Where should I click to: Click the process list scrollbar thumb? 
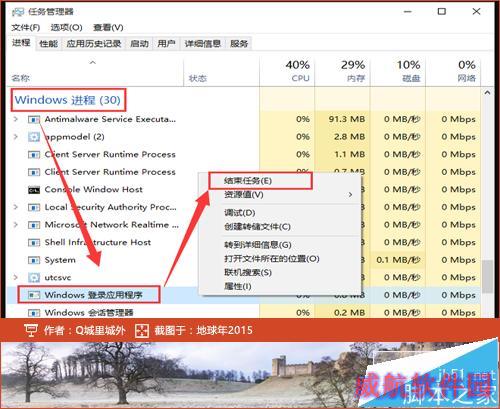487,276
